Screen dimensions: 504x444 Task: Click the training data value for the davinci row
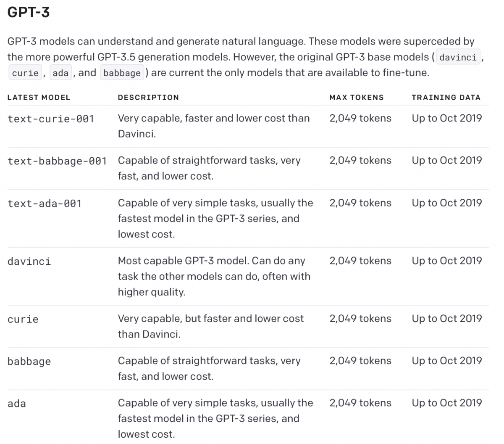click(447, 261)
